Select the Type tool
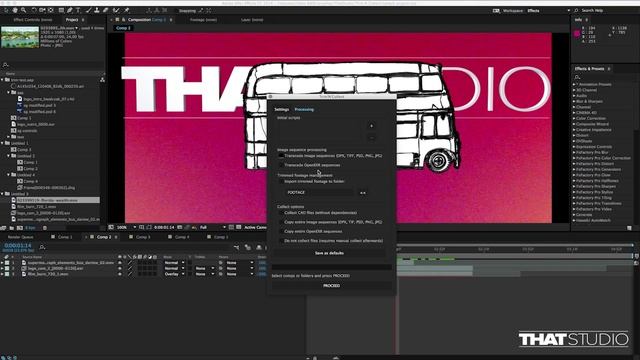Screen dimensions: 640x360 (78, 10)
